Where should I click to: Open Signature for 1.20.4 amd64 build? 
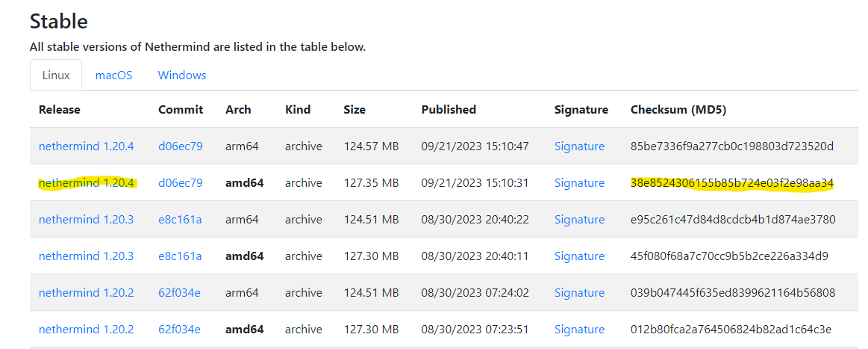point(579,183)
